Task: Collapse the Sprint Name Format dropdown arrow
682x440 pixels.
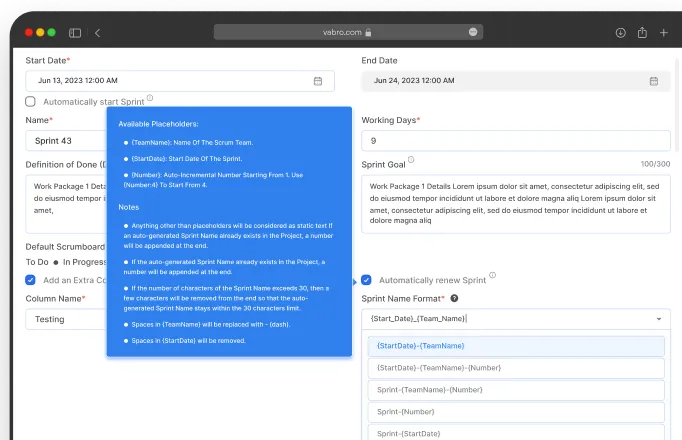Action: pos(658,319)
